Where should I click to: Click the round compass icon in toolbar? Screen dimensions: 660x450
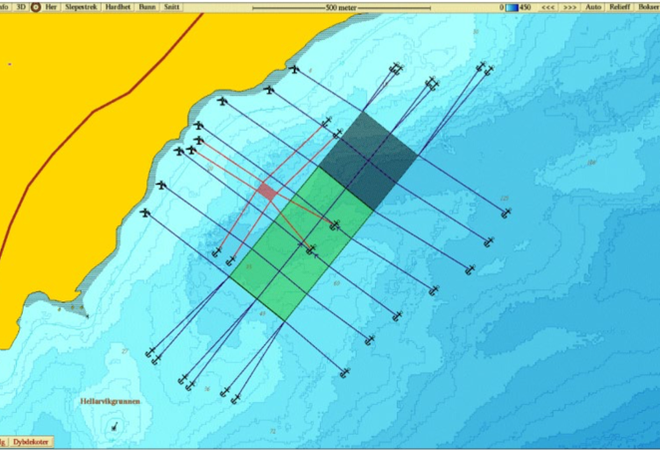(x=36, y=6)
